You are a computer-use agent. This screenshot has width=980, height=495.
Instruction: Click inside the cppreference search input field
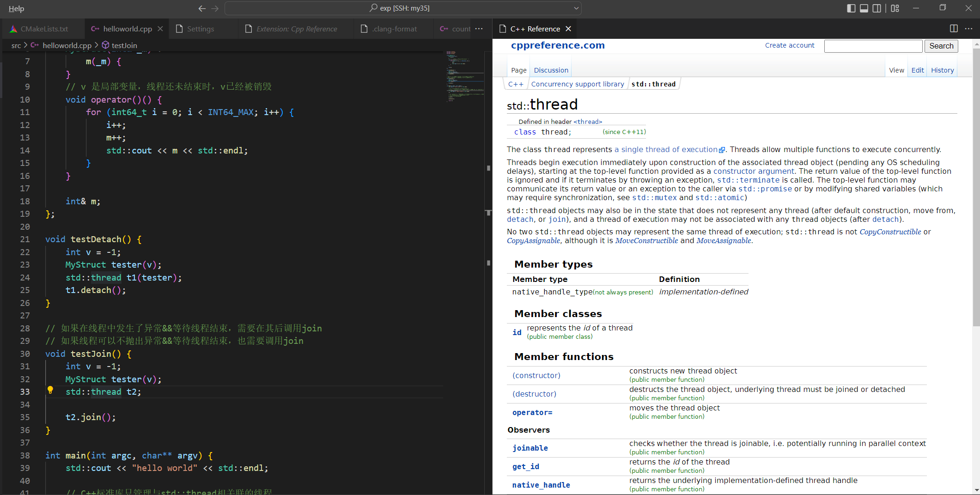(x=873, y=46)
